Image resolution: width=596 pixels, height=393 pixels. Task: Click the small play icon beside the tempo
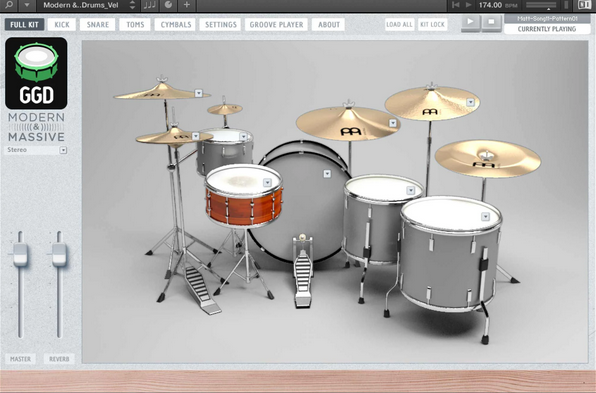468,5
